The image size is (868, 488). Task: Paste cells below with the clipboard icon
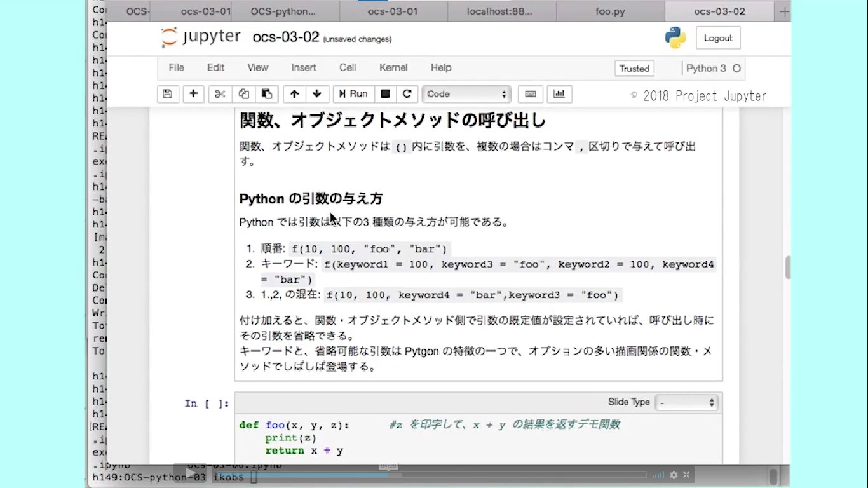267,93
